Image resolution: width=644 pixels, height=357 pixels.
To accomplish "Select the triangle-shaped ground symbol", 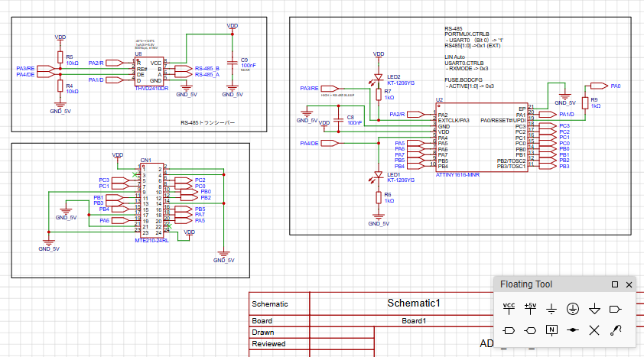I will coord(594,308).
